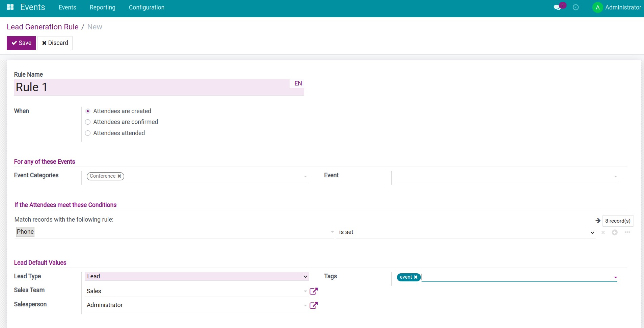This screenshot has height=328, width=644.
Task: Expand the Tags dropdown arrow
Action: pos(615,277)
